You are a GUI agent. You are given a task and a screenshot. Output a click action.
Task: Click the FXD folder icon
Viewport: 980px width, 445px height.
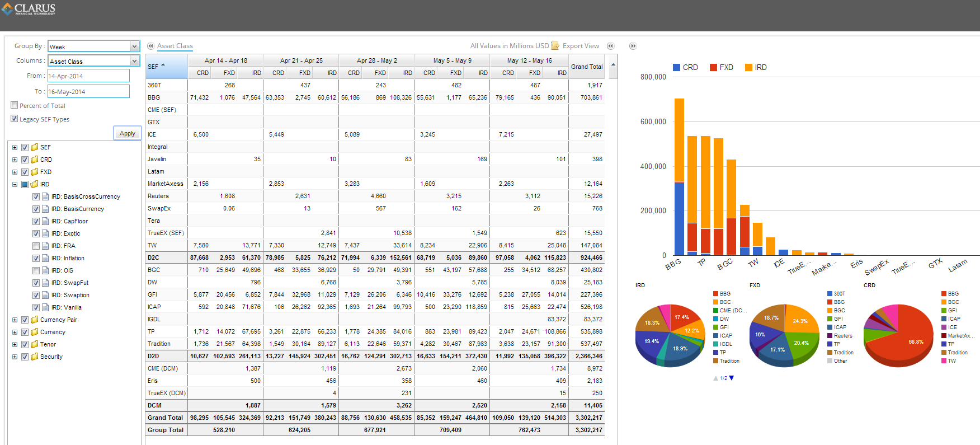(x=35, y=172)
